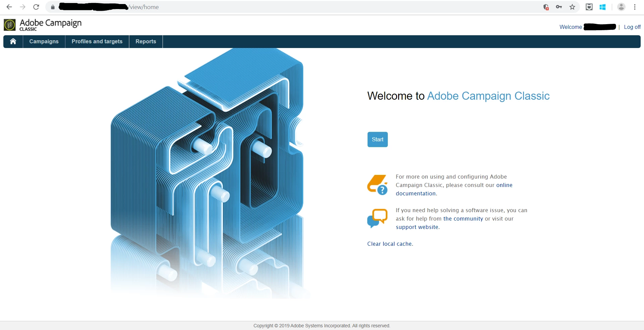Bookmark this page with the star icon

tap(572, 7)
